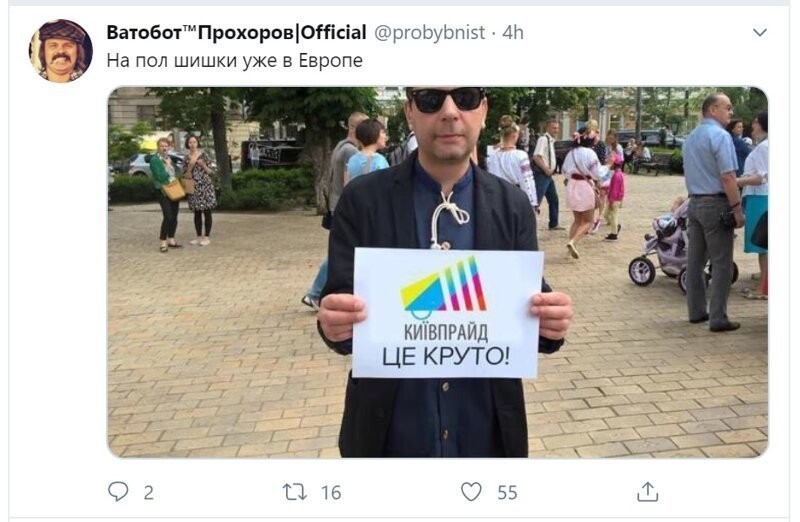Click the reply speech bubble icon

tap(119, 491)
